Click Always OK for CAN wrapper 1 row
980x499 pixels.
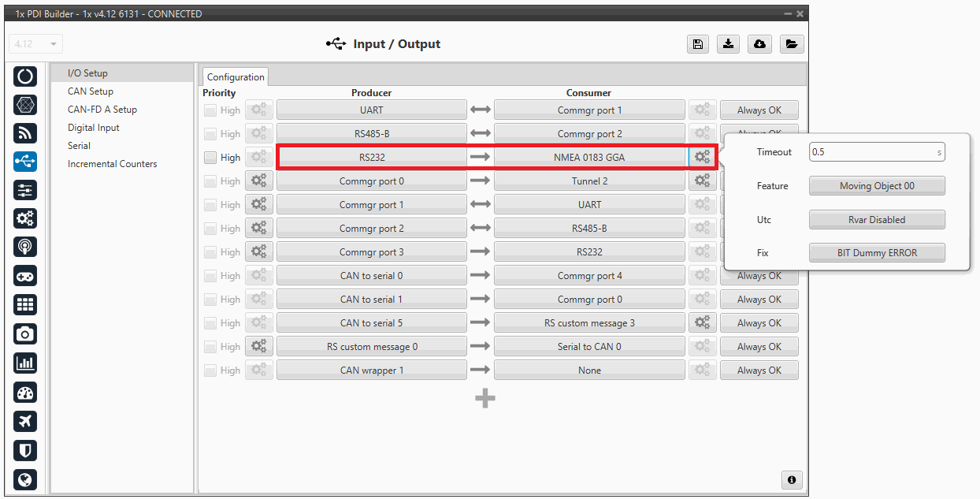tap(759, 371)
